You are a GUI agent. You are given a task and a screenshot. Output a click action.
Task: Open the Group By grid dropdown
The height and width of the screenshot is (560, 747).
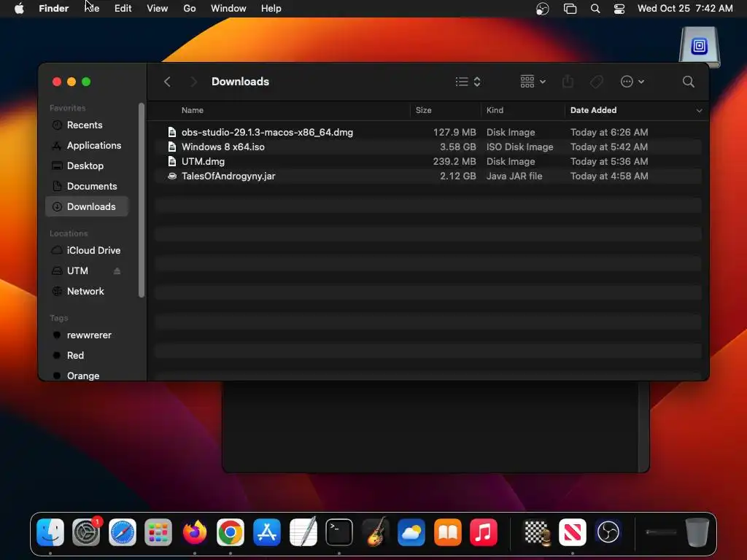[533, 82]
